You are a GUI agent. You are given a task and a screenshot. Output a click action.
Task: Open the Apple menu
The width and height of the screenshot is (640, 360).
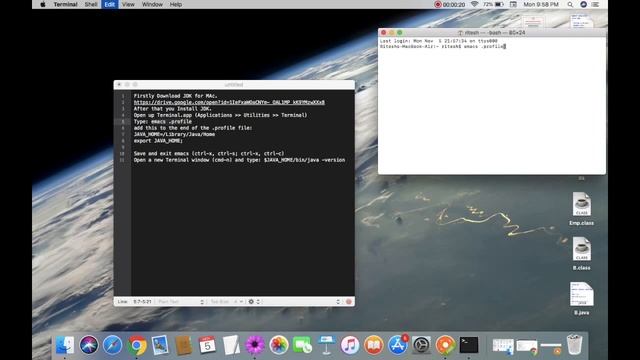coord(42,4)
